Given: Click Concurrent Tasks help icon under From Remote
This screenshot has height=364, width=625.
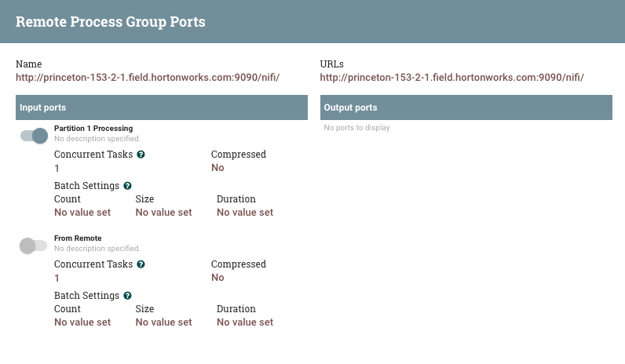Looking at the screenshot, I should click(141, 264).
